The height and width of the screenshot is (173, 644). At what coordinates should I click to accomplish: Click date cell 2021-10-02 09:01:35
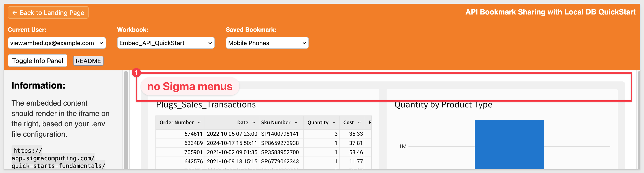click(232, 152)
